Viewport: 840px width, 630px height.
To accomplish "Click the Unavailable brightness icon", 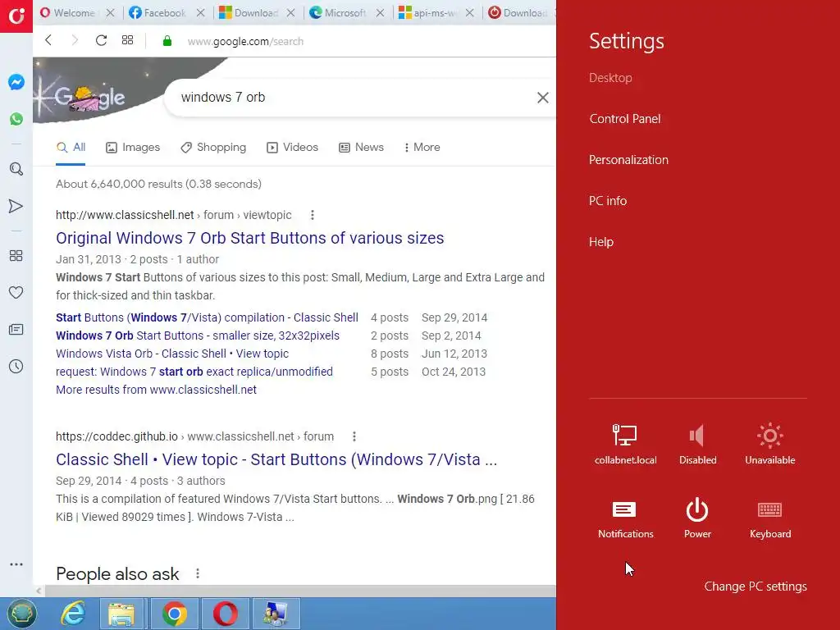I will [769, 444].
